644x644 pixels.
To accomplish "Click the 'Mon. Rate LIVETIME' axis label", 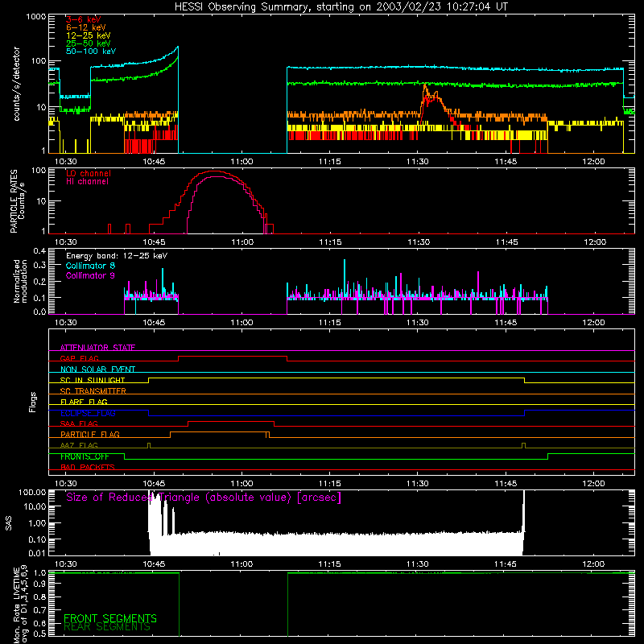I will pos(21,604).
